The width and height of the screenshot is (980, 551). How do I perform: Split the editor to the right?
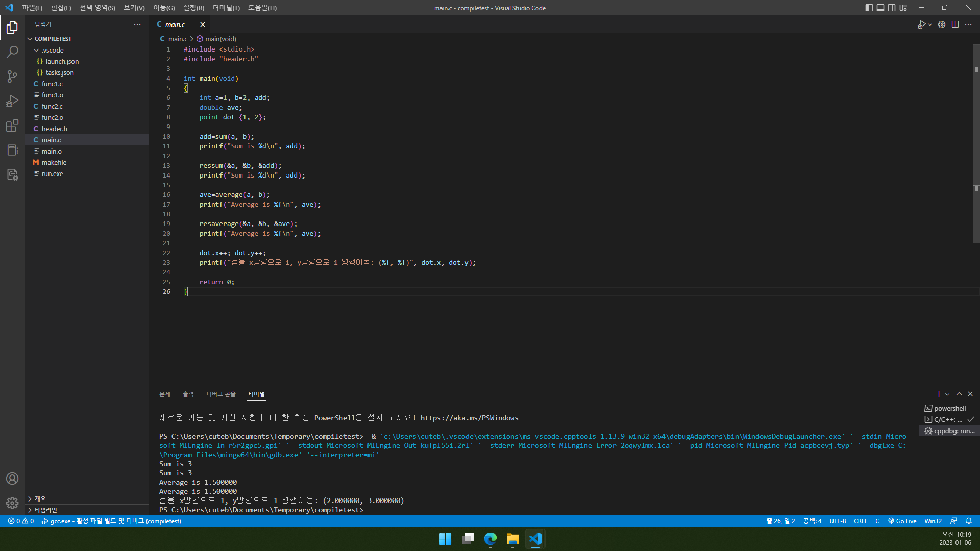955,24
